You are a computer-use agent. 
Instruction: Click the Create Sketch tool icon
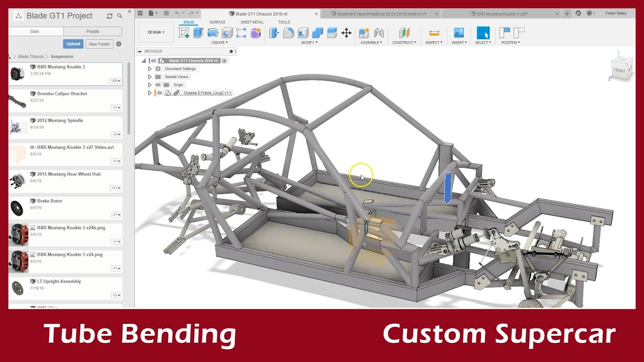[184, 33]
